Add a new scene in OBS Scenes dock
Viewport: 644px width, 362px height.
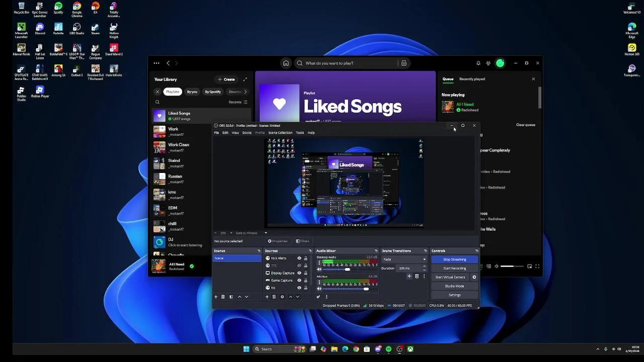216,297
